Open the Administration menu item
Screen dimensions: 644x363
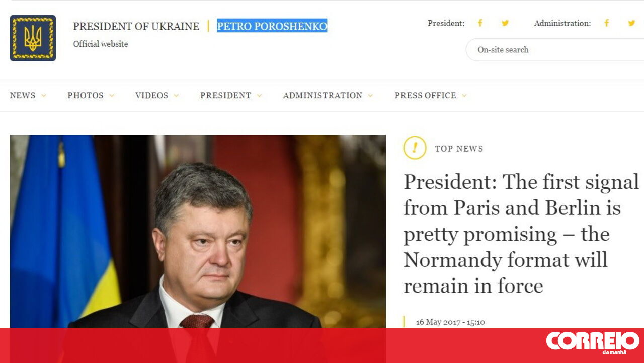point(323,95)
